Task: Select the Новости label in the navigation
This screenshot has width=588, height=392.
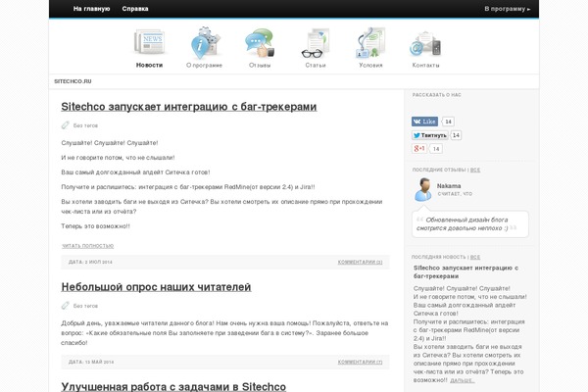Action: point(149,65)
